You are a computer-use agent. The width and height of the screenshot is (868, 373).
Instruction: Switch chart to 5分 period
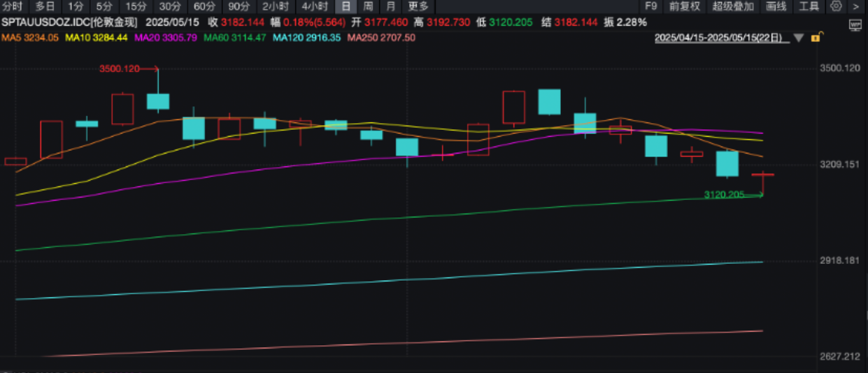[104, 6]
